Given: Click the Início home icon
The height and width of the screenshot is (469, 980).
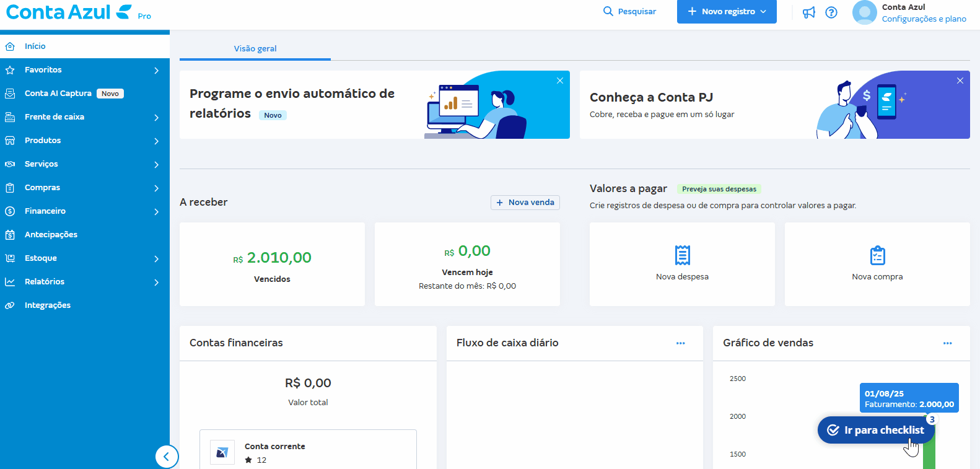Looking at the screenshot, I should pos(10,46).
